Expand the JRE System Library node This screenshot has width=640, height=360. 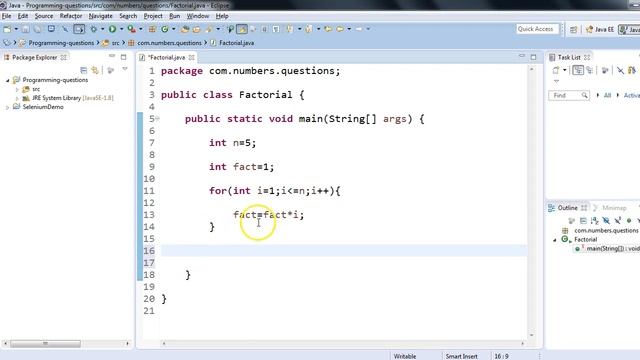coord(17,98)
